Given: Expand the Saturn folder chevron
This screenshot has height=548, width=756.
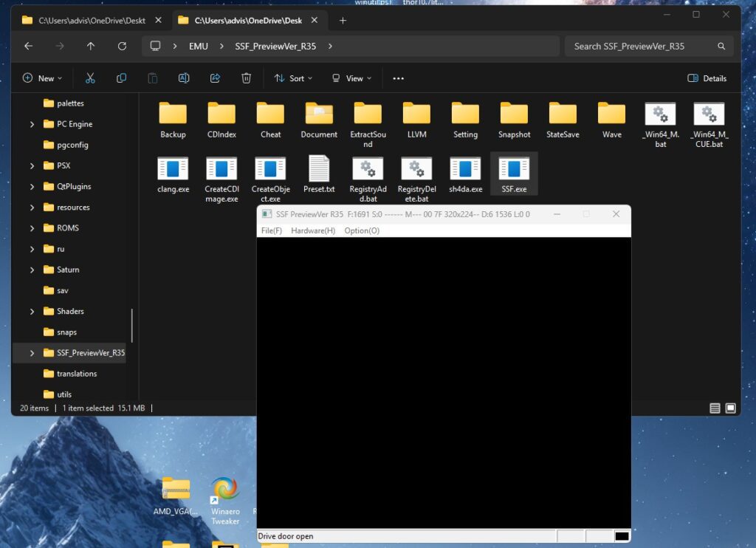Looking at the screenshot, I should (32, 270).
